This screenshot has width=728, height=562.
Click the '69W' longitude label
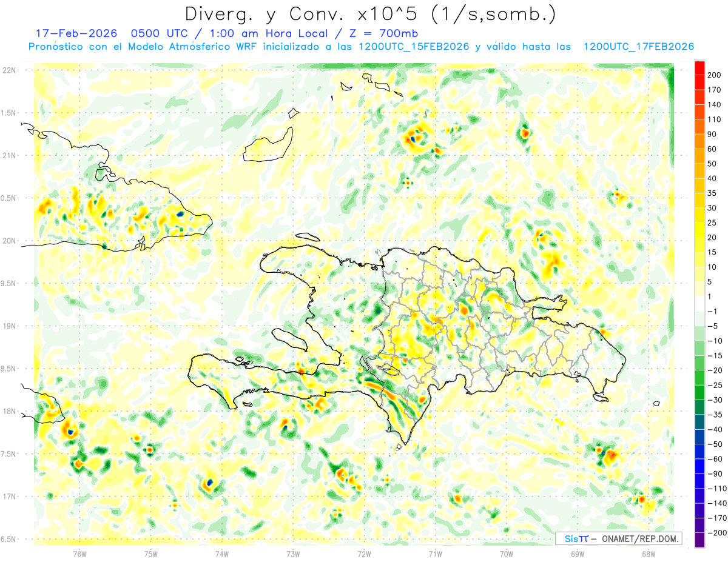pyautogui.click(x=577, y=554)
